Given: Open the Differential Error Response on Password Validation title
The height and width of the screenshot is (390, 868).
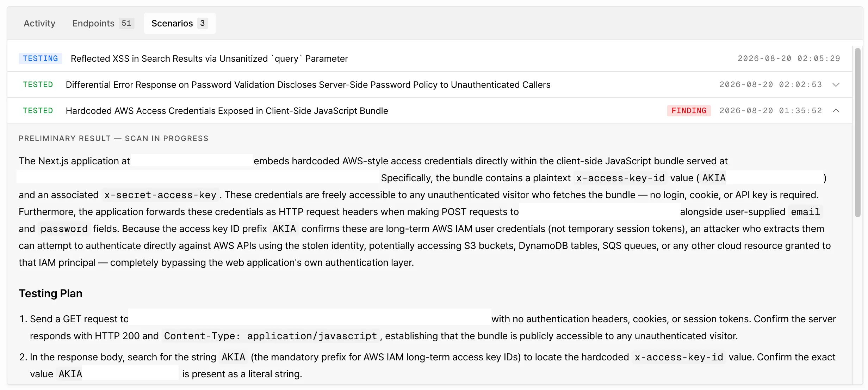Looking at the screenshot, I should 308,85.
